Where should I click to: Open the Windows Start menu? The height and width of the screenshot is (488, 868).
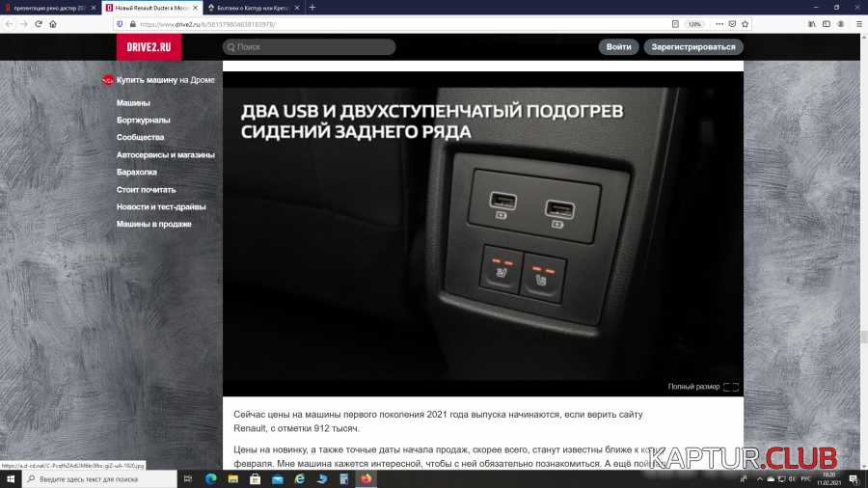(11, 479)
